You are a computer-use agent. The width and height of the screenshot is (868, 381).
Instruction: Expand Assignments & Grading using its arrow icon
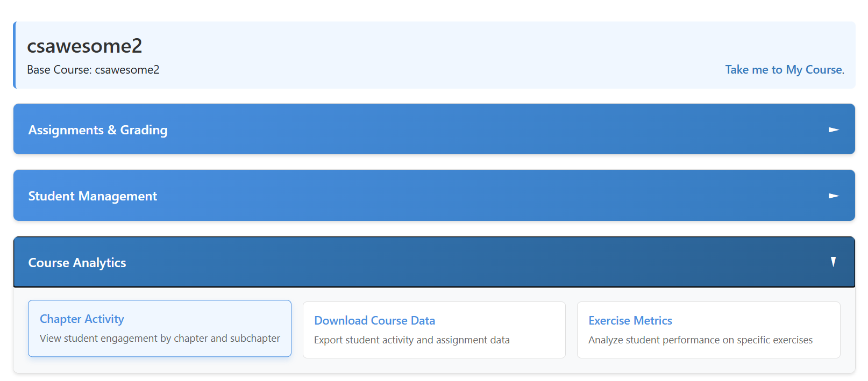pos(834,130)
